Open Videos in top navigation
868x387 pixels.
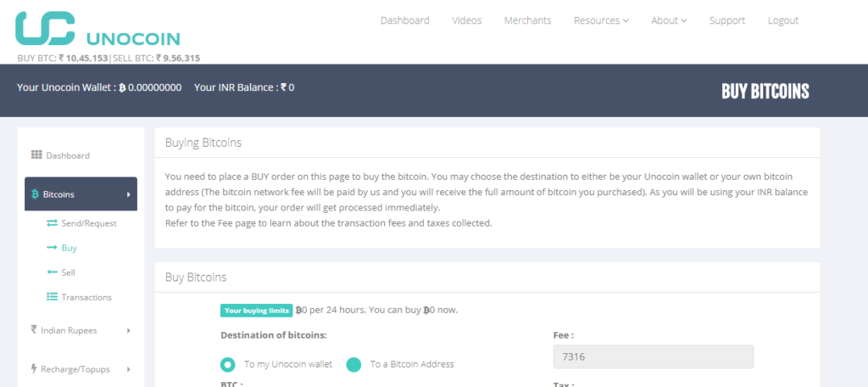click(x=467, y=20)
